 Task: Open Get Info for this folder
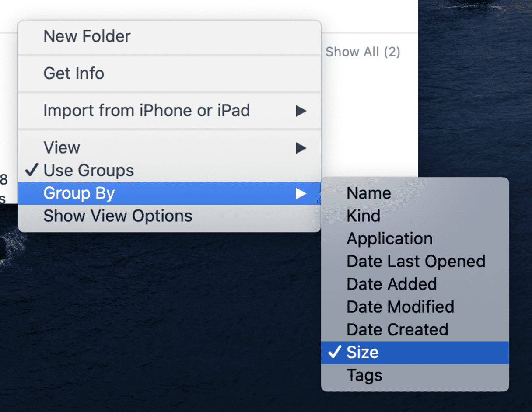73,73
